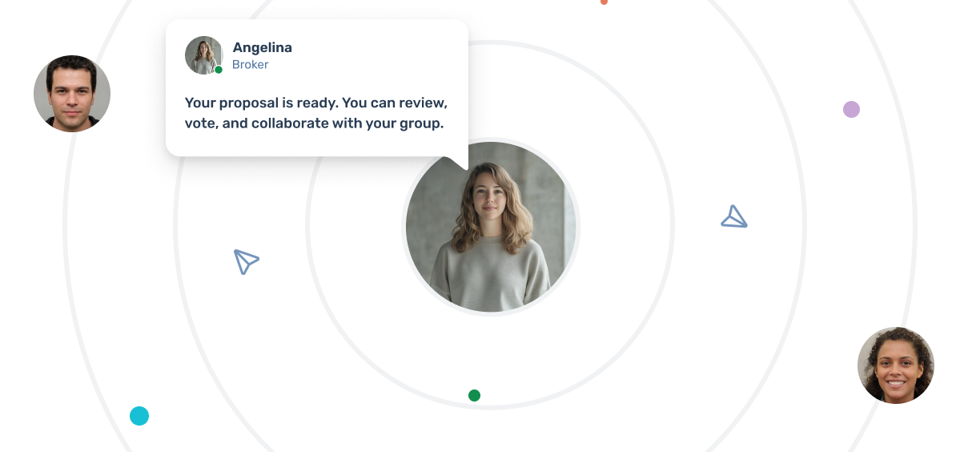Image resolution: width=980 pixels, height=452 pixels.
Task: Click the name "Angelina" in the card
Action: [x=262, y=47]
